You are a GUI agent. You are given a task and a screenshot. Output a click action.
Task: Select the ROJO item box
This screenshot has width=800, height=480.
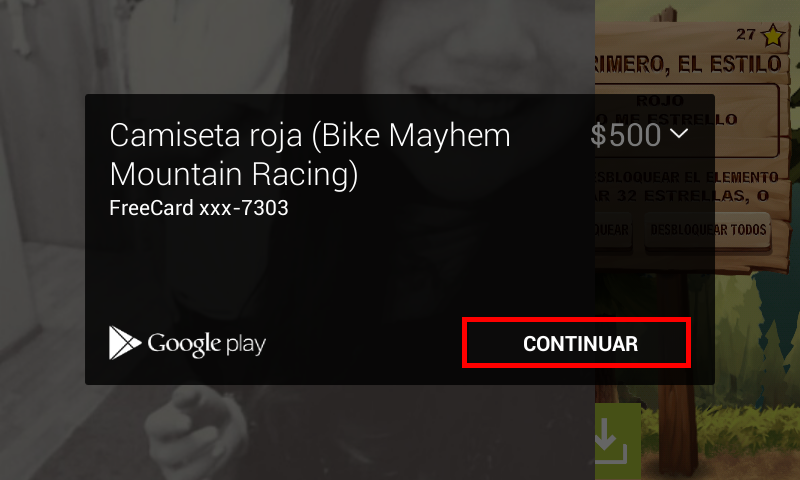687,121
